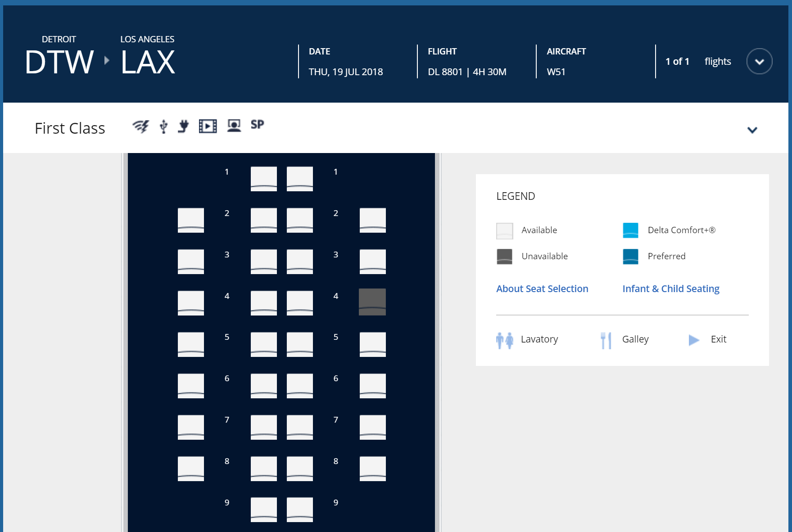This screenshot has width=792, height=532.
Task: Open the Infant & Child Seating link
Action: [x=670, y=289]
